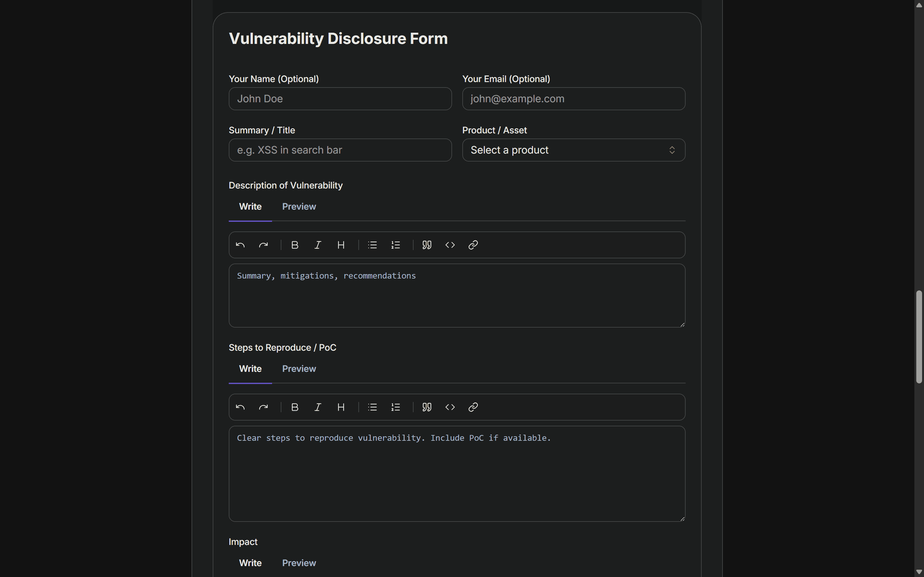
Task: Insert numbered list in Steps editor
Action: (x=396, y=407)
